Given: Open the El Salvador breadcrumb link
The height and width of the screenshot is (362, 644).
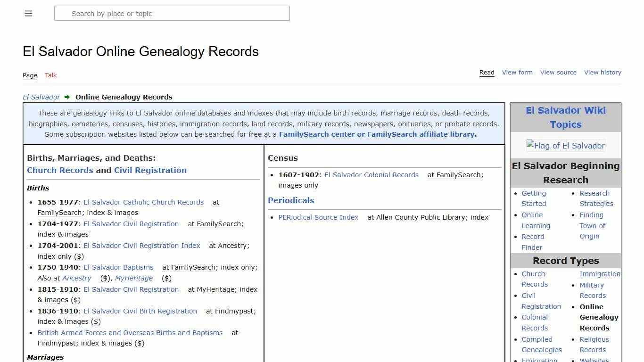Looking at the screenshot, I should [x=41, y=97].
